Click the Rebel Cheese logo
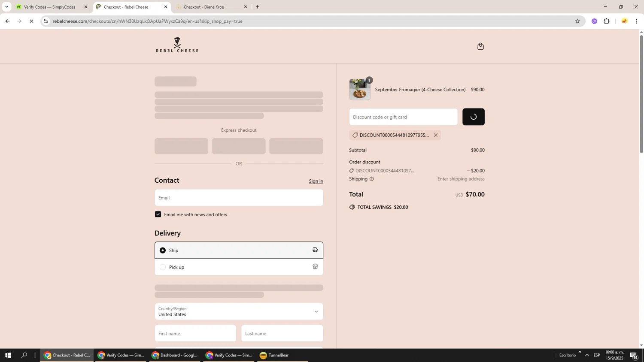This screenshot has height=362, width=644. (177, 45)
